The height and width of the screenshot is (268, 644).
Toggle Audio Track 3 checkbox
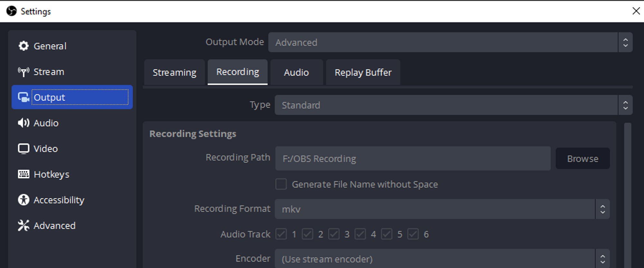334,234
